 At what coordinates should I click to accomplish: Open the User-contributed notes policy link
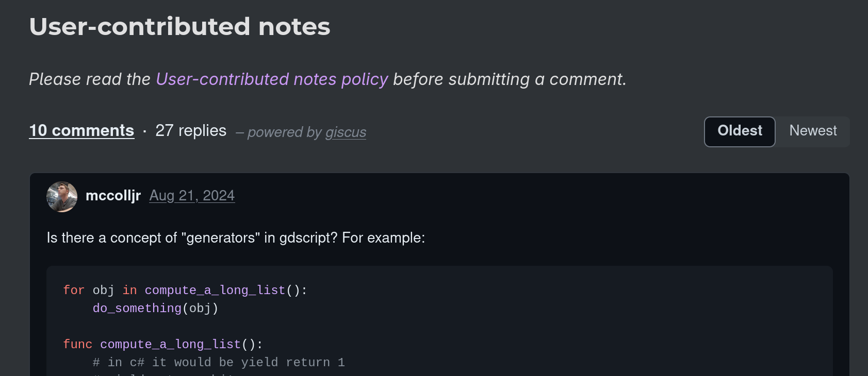[272, 79]
